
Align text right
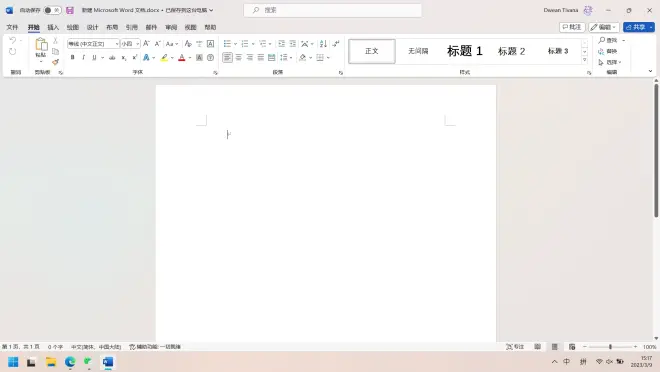tap(250, 57)
